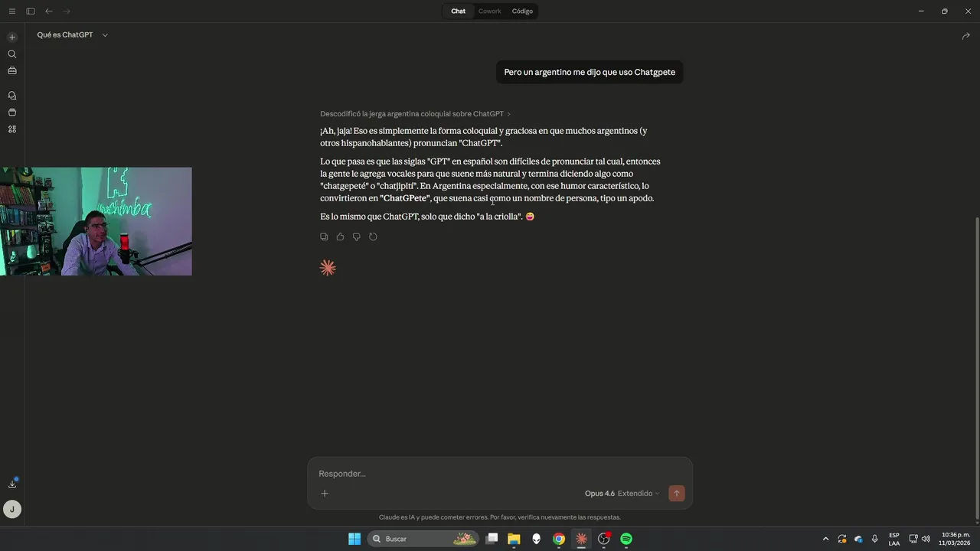Focus the Responder message input
Screen dimensions: 980x551
500,474
